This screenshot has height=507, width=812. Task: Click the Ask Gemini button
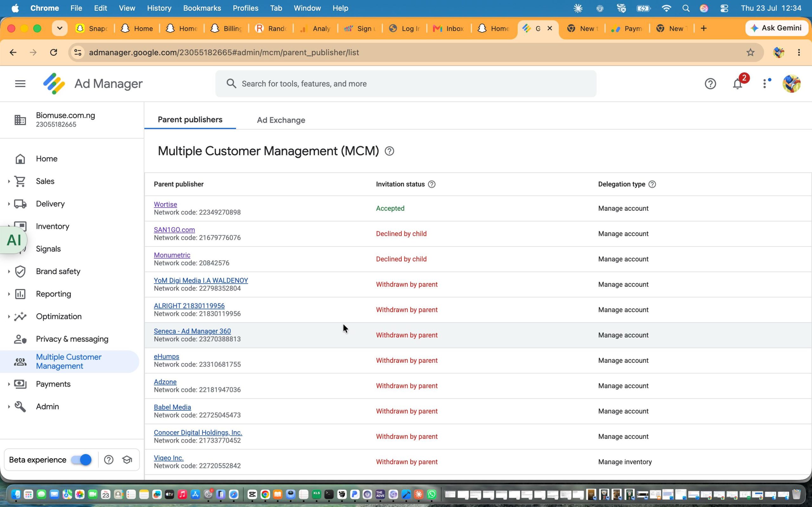(x=776, y=28)
